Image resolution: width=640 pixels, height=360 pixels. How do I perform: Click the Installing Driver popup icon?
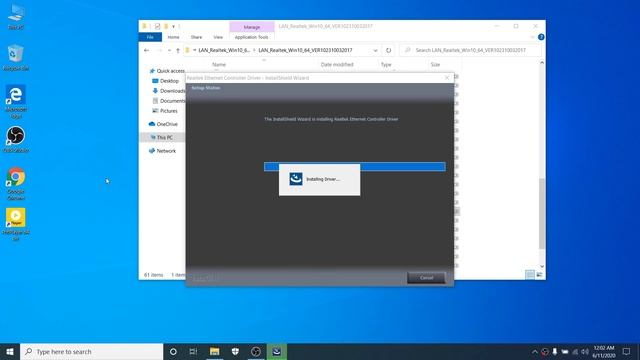tap(296, 179)
